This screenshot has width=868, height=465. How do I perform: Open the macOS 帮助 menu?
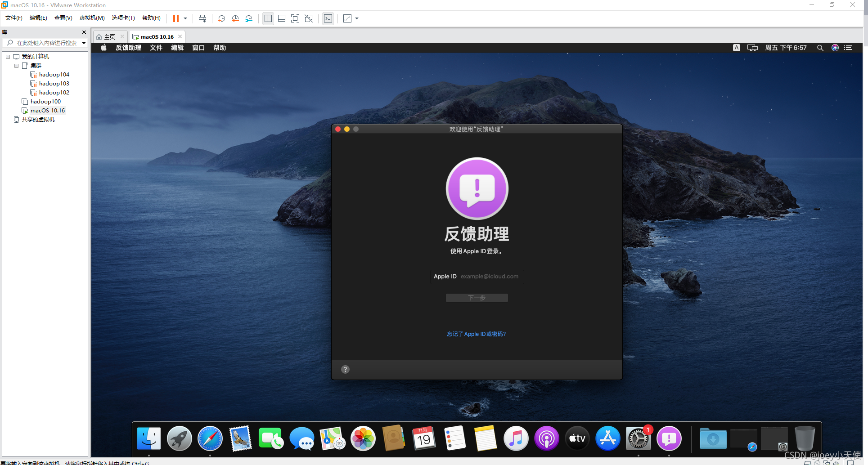[x=220, y=48]
